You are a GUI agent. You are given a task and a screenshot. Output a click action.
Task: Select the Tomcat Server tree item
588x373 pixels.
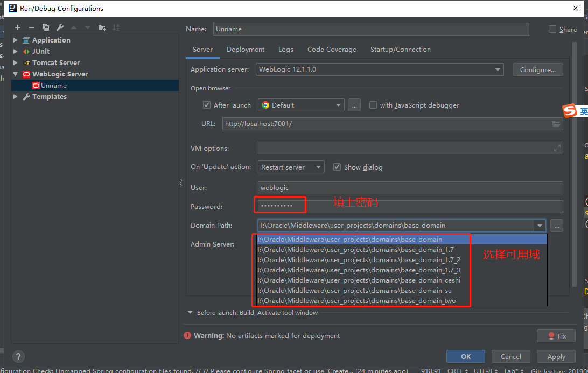click(x=56, y=62)
